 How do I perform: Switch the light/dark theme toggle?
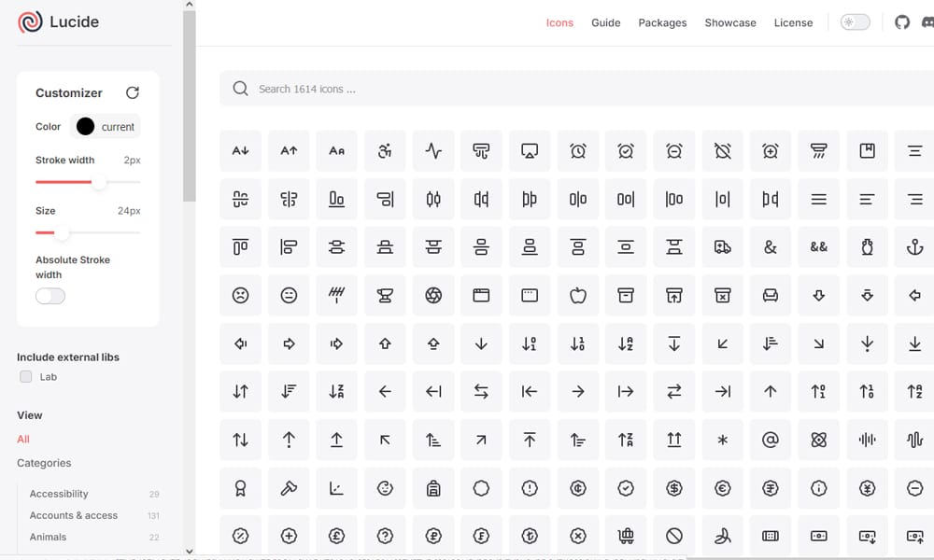point(854,21)
